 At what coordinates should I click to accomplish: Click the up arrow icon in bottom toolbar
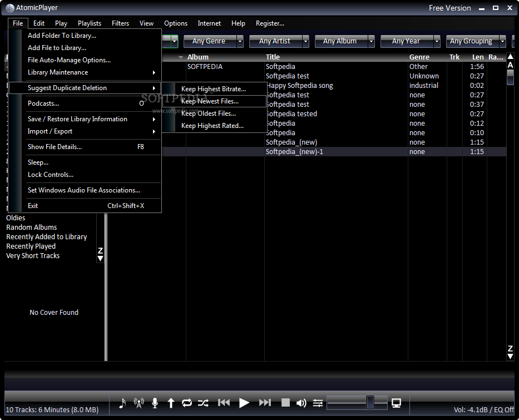pos(171,403)
